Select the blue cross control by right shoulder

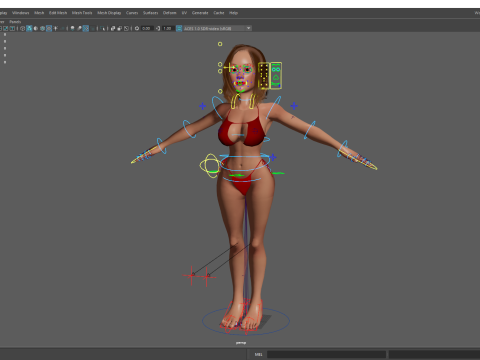point(202,106)
